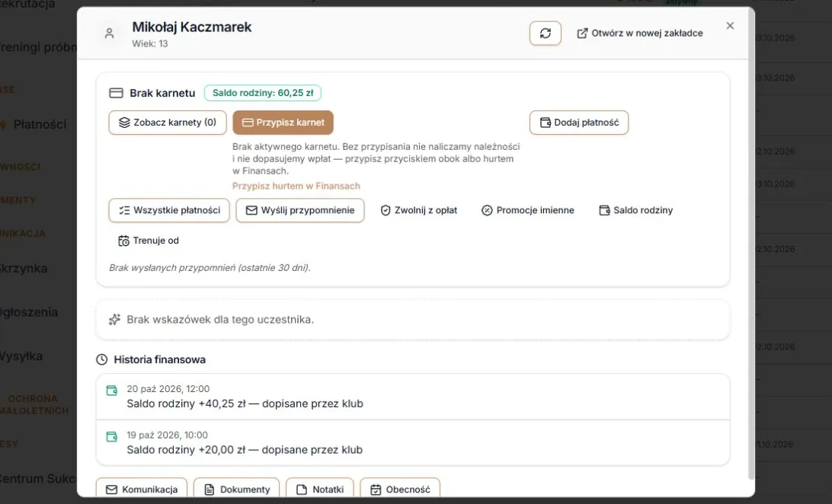
Task: Click wallet icon of 19 paź 2026 entry
Action: [112, 437]
